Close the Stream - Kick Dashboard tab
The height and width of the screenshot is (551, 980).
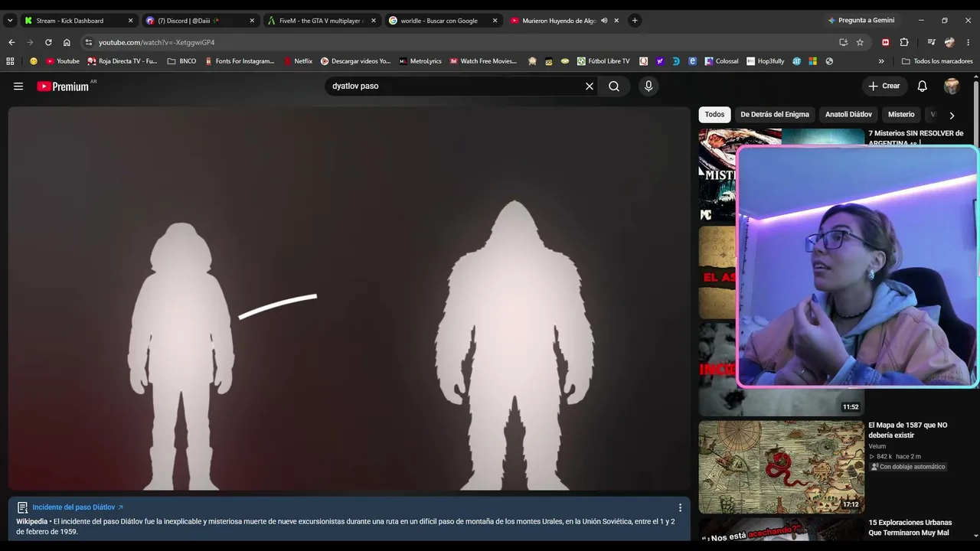click(130, 21)
